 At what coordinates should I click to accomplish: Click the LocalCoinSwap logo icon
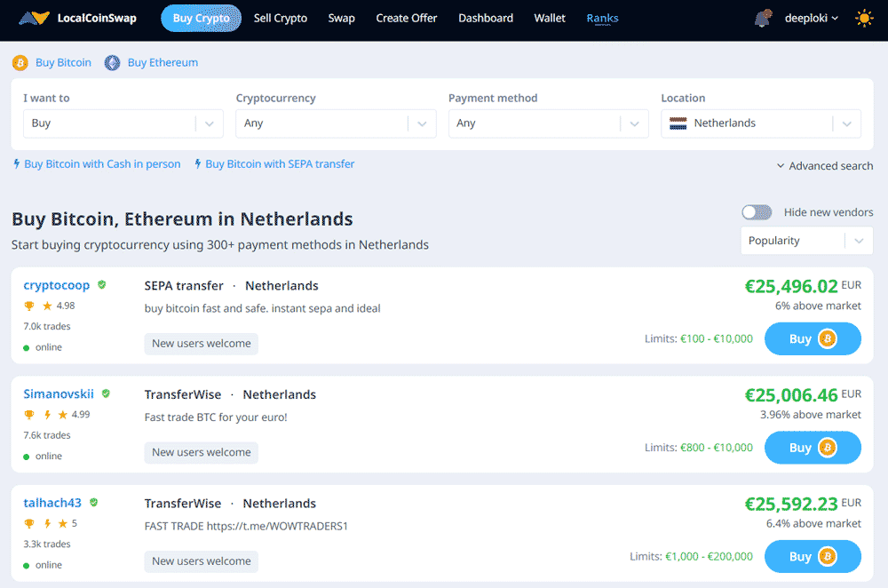34,18
